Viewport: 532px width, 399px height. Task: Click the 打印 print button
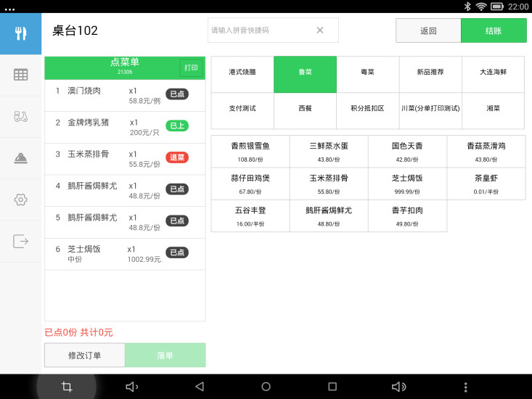pos(191,68)
